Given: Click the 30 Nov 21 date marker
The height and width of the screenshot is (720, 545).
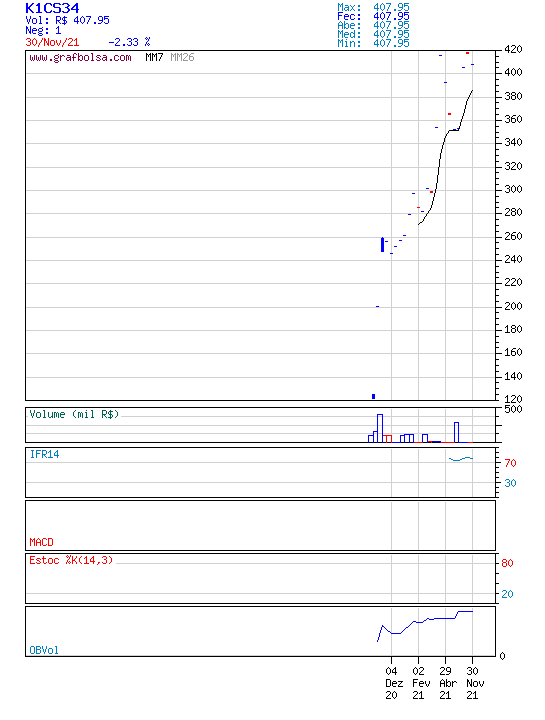Looking at the screenshot, I should pos(474,683).
